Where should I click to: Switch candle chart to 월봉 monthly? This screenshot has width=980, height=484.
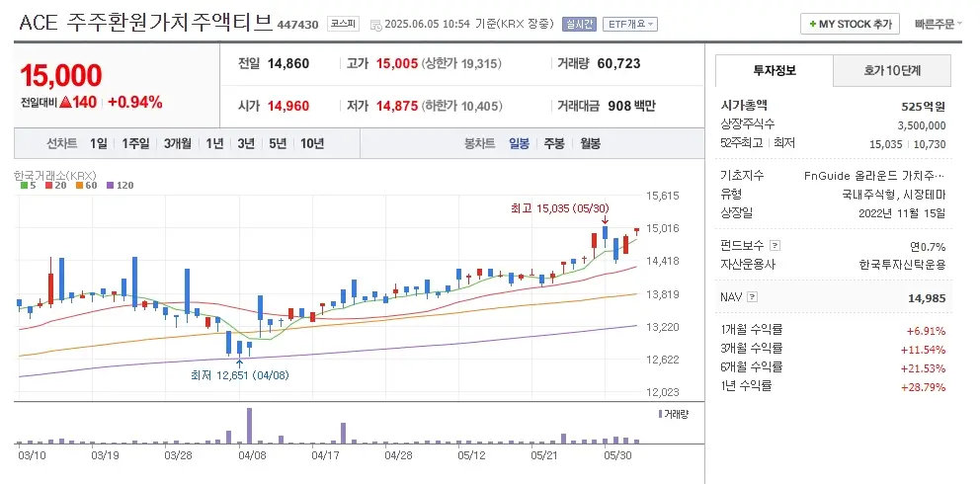click(590, 143)
